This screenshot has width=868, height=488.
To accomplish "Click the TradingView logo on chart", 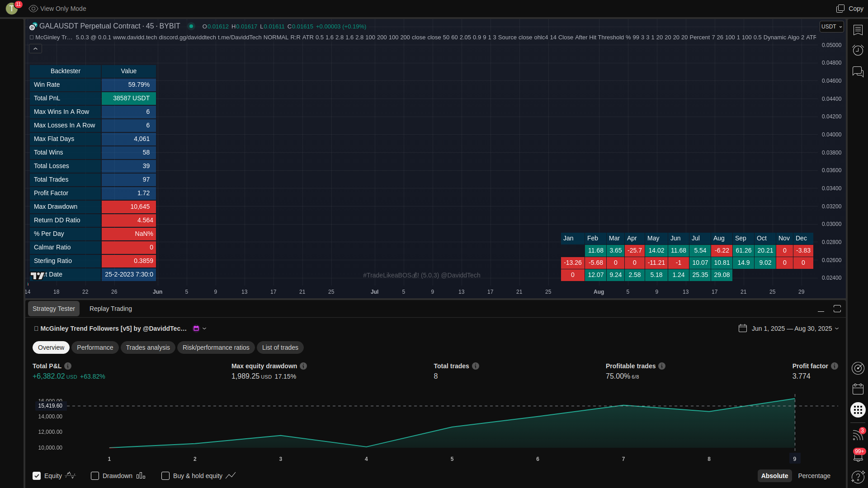I will click(38, 275).
